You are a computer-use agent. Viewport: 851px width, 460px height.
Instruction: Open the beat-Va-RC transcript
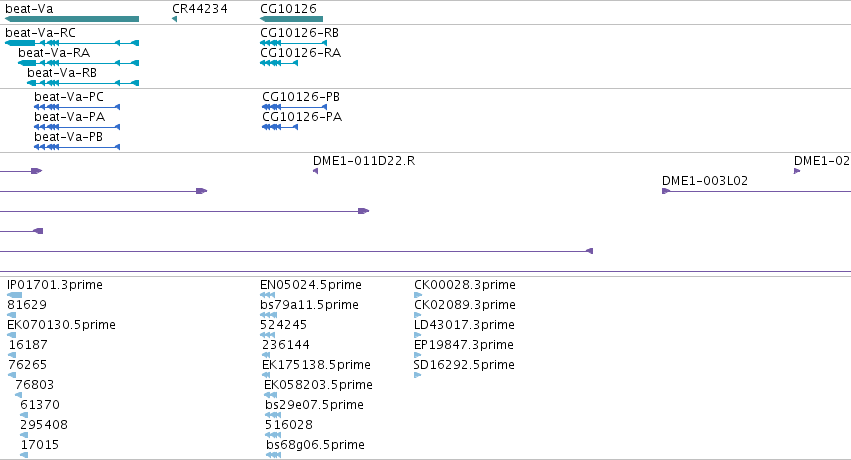pos(72,43)
